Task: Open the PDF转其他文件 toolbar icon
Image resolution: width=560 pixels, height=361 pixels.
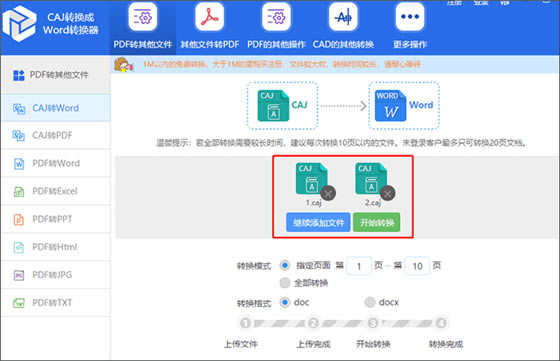Action: click(x=142, y=17)
